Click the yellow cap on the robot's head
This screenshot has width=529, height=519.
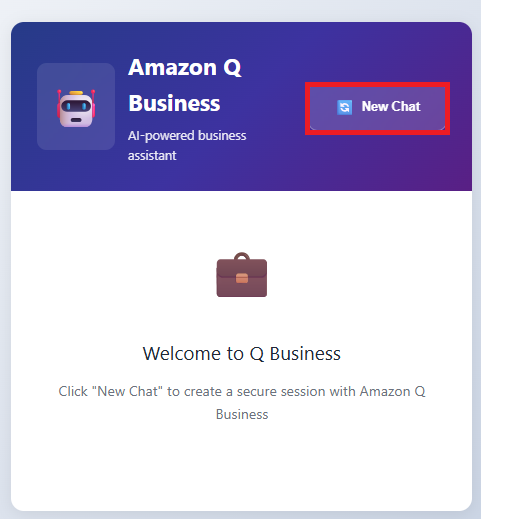pos(76,93)
